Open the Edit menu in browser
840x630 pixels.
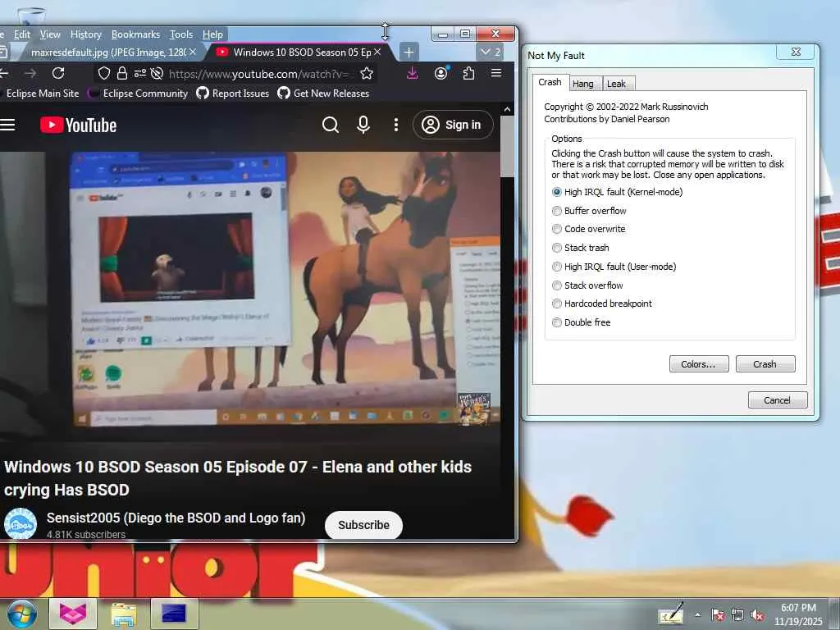(22, 34)
